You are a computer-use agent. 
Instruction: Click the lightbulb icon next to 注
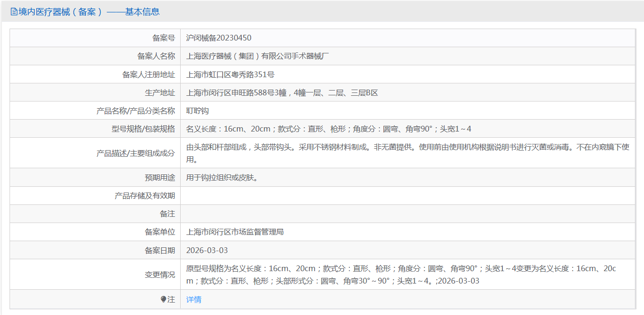click(164, 299)
